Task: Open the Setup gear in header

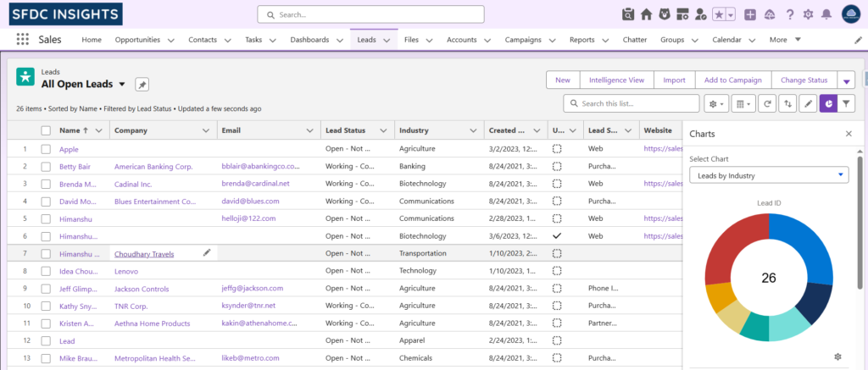Action: [808, 14]
